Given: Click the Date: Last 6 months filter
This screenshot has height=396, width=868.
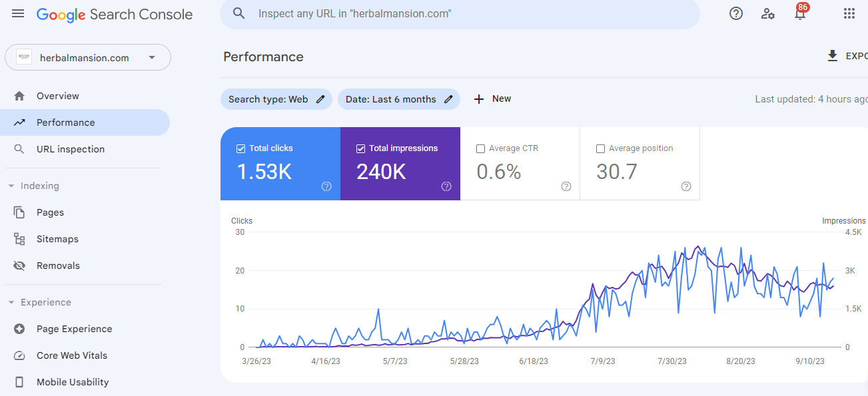Looking at the screenshot, I should 399,99.
